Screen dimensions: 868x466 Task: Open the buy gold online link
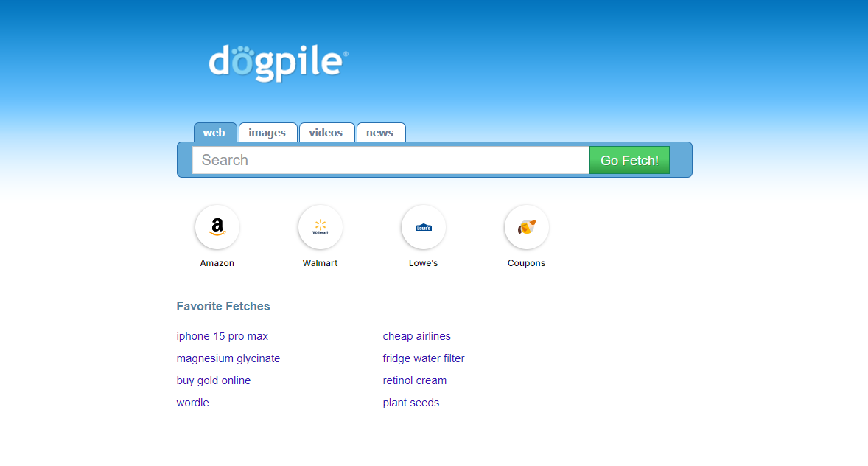point(214,380)
